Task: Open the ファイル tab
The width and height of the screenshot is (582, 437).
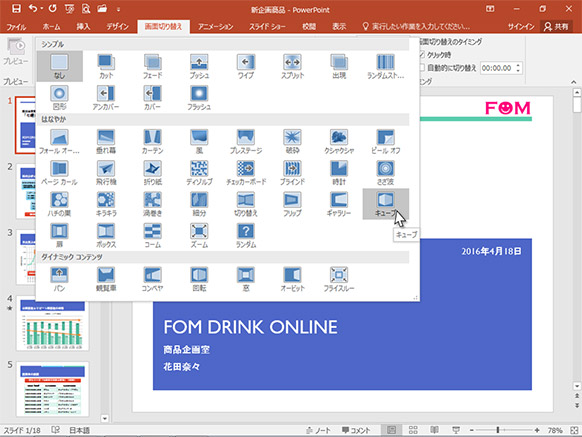Action: [16, 26]
